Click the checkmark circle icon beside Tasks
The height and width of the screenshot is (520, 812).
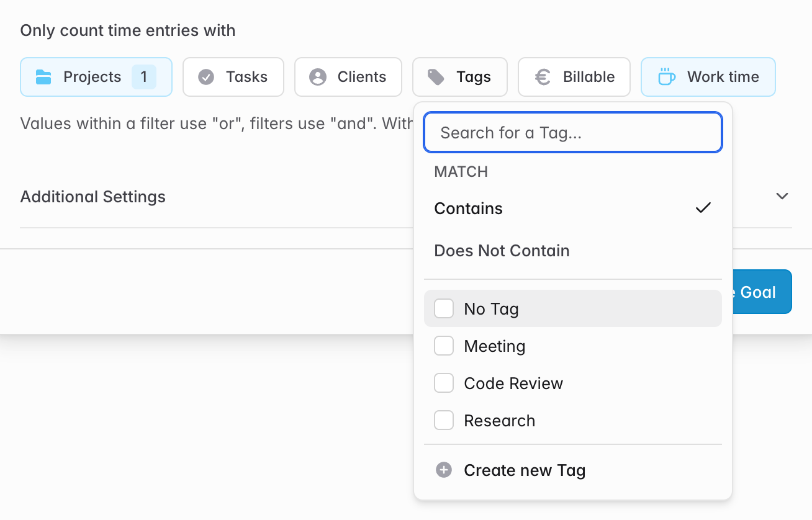(x=206, y=77)
